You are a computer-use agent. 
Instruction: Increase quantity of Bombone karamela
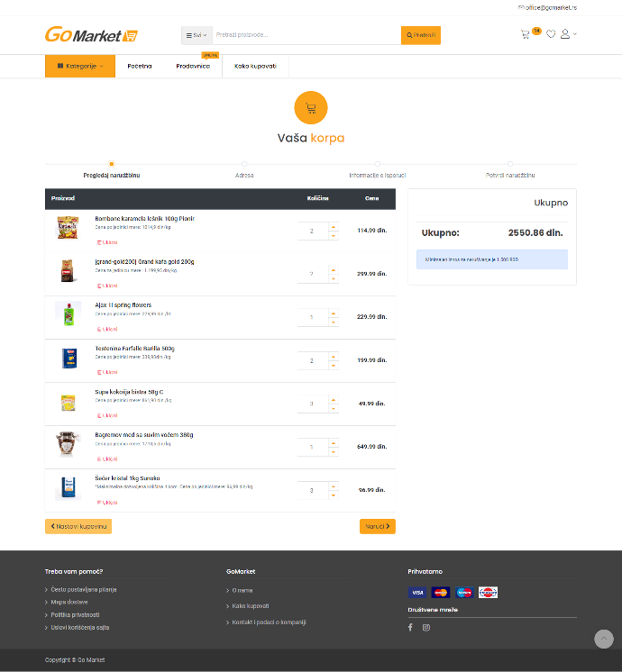334,227
